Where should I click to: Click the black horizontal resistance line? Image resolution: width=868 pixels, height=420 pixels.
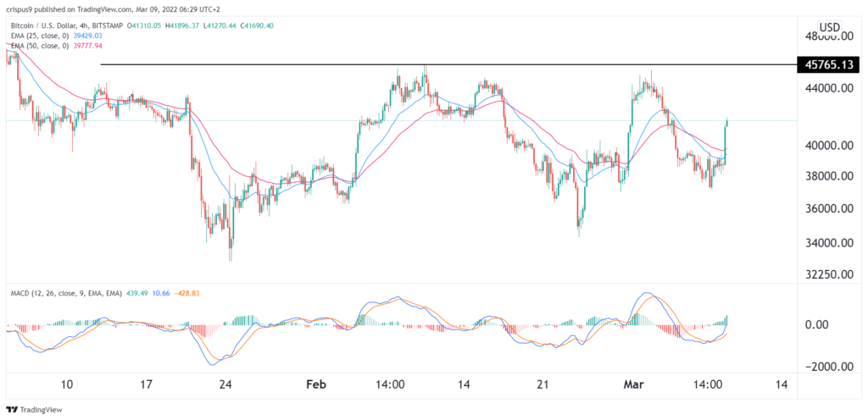point(448,64)
